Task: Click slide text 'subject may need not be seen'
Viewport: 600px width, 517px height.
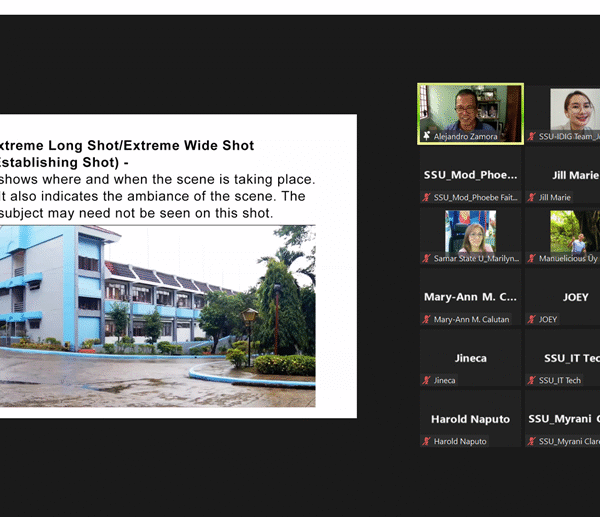Action: tap(136, 213)
